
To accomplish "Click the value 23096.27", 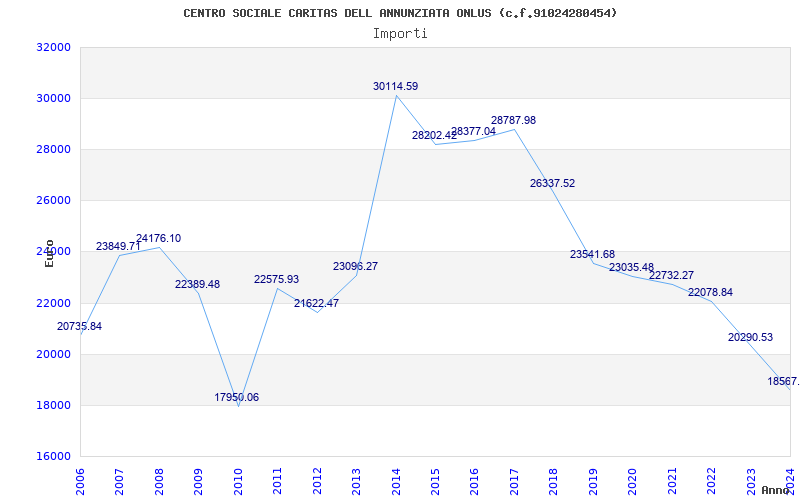I will point(356,266).
